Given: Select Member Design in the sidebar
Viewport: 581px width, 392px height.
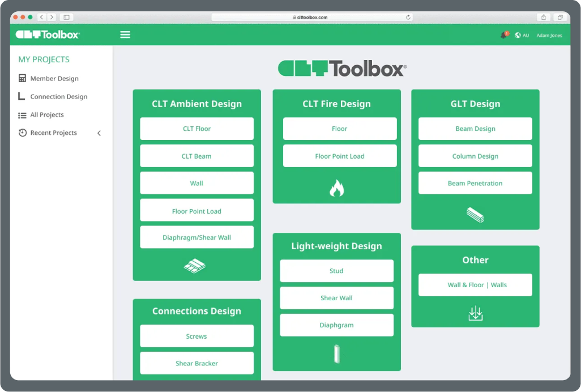Looking at the screenshot, I should pyautogui.click(x=54, y=79).
